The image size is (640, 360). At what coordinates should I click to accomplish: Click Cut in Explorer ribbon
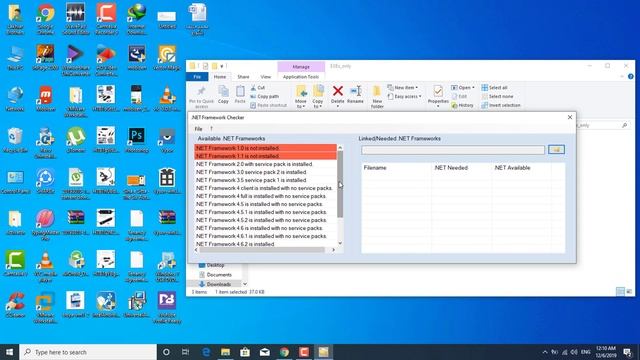[258, 88]
